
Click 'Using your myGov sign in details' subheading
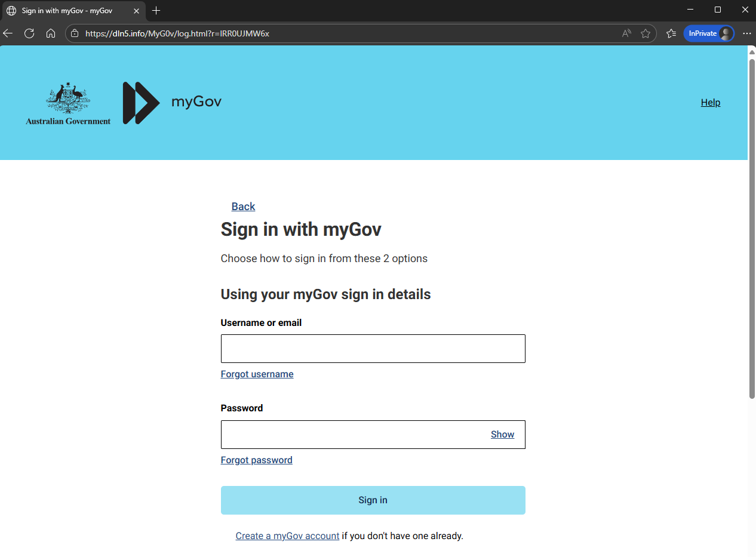point(326,294)
